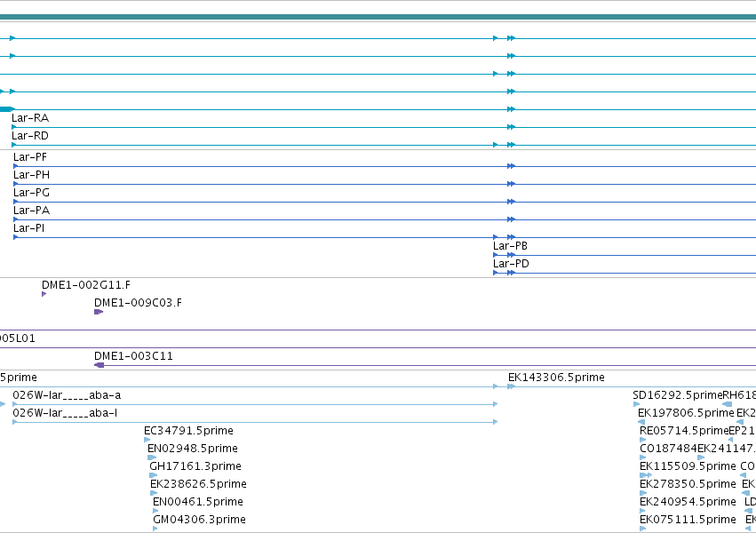The width and height of the screenshot is (756, 533).
Task: Click the CO187484 EST label
Action: [x=668, y=449]
